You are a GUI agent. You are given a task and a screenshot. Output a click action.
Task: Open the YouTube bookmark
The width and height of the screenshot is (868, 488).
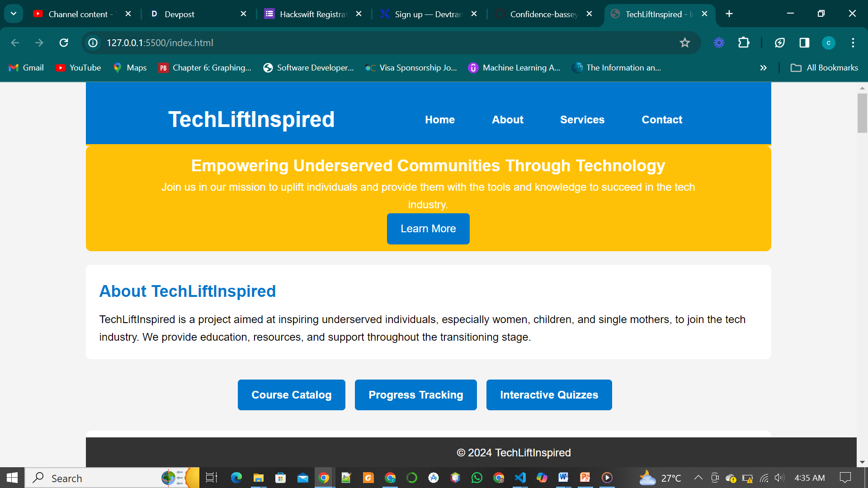78,68
